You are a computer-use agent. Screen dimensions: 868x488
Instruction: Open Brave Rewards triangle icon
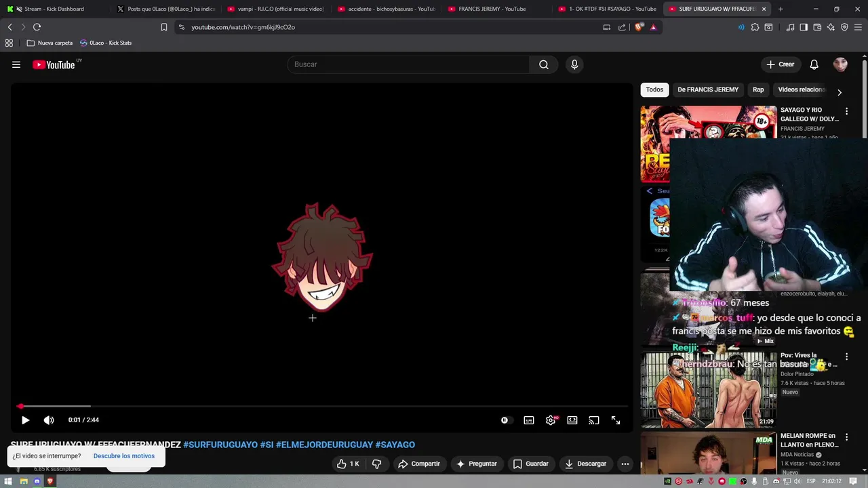pos(653,27)
